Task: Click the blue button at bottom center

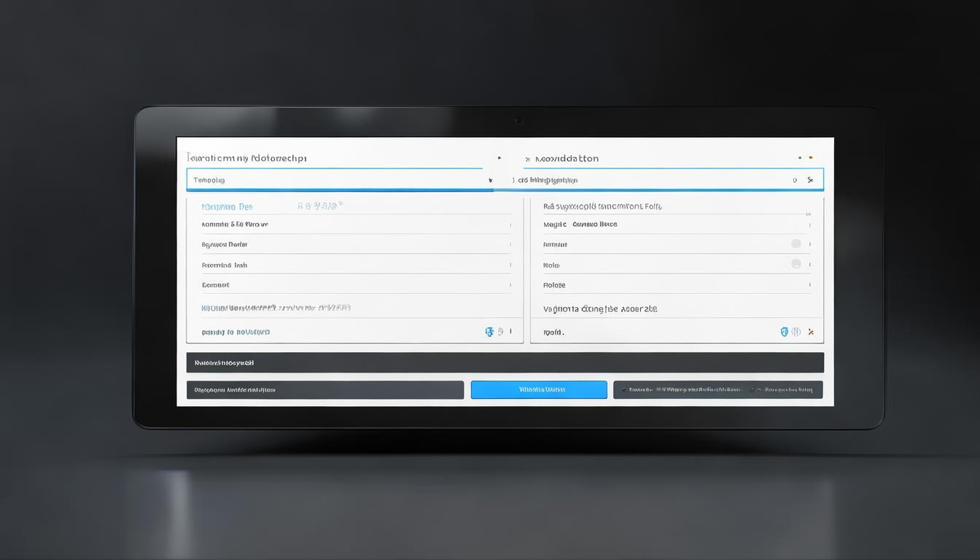Action: 539,390
